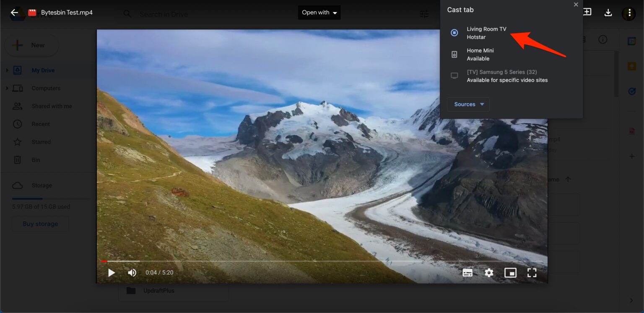Click the captions icon in the player
This screenshot has width=644, height=313.
pos(467,272)
